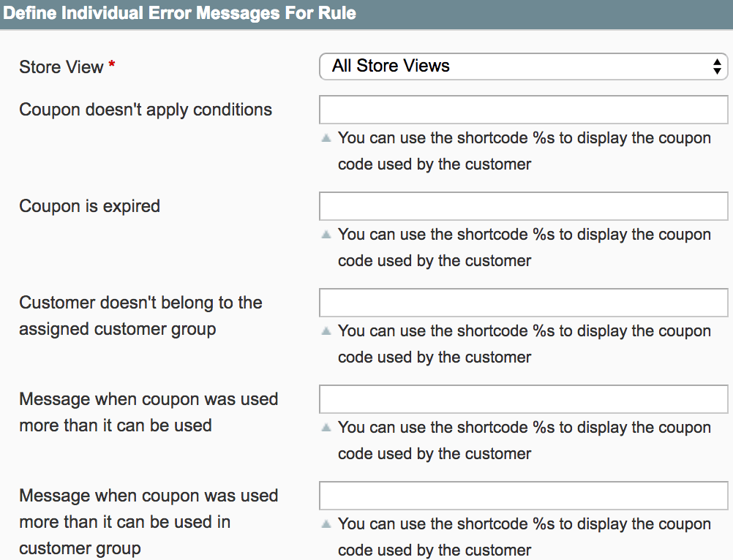Click the "Define Individual Error Messages For Rule" header

coord(180,13)
